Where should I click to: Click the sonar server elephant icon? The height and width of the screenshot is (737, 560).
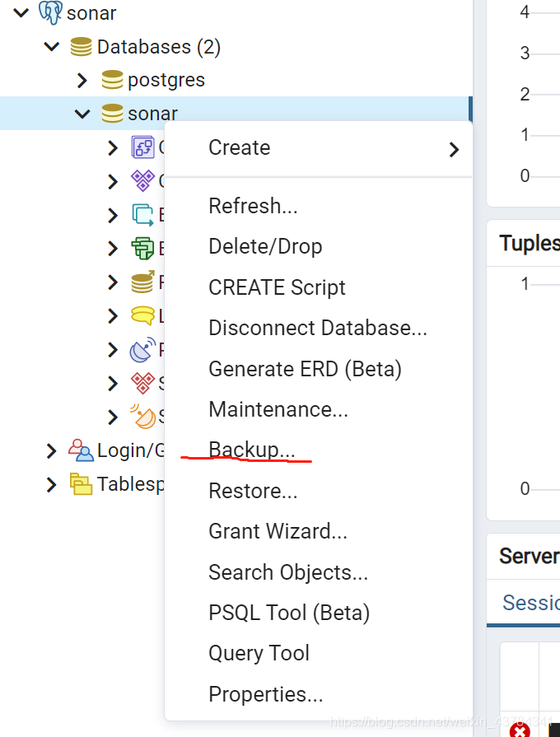click(50, 12)
